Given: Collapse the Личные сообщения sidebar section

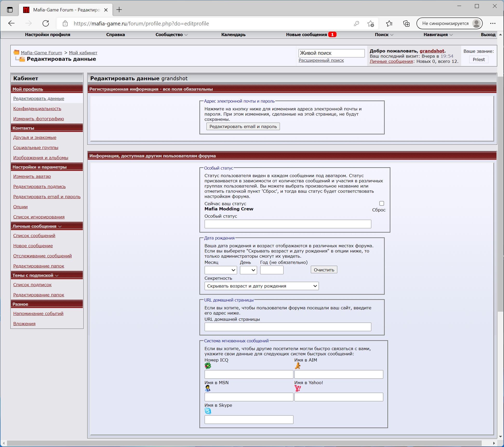Looking at the screenshot, I should point(60,226).
